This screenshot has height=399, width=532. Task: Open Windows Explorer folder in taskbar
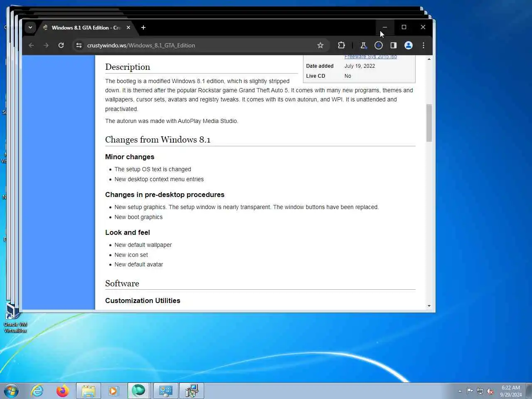click(88, 391)
